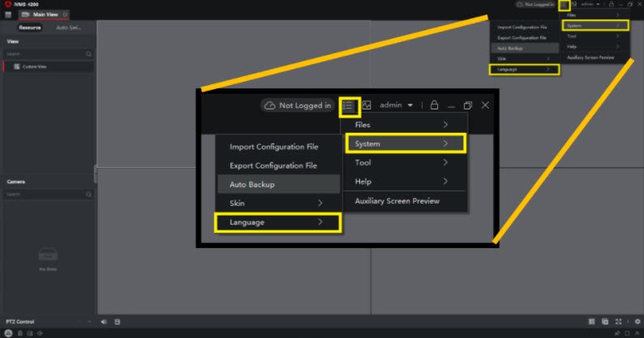Image resolution: width=644 pixels, height=338 pixels.
Task: Click the module grid icon beside Main View
Action: pyautogui.click(x=8, y=15)
